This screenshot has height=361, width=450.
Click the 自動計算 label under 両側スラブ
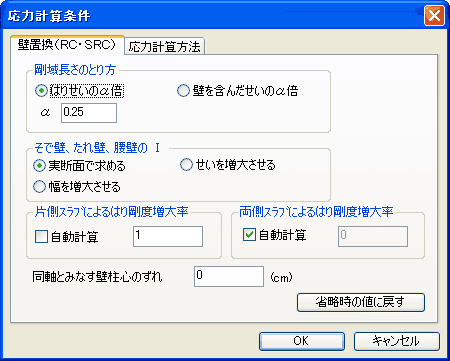click(x=283, y=235)
